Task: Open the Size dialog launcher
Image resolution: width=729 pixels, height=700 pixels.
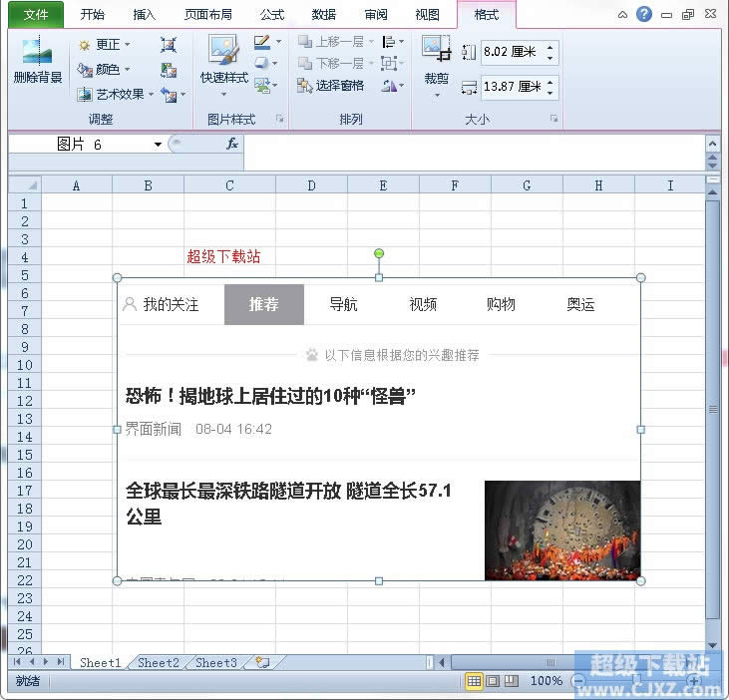Action: tap(553, 119)
